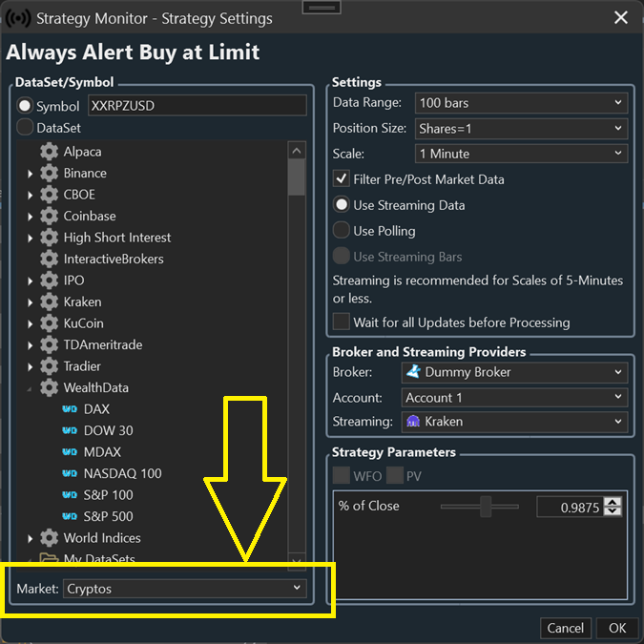Expand the World Indices tree node
644x644 pixels.
coord(30,538)
